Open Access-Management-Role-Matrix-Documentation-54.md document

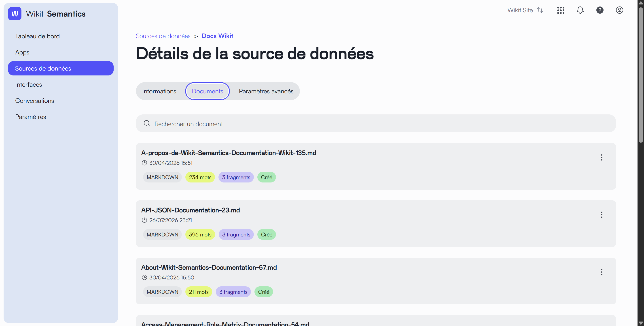coord(225,324)
